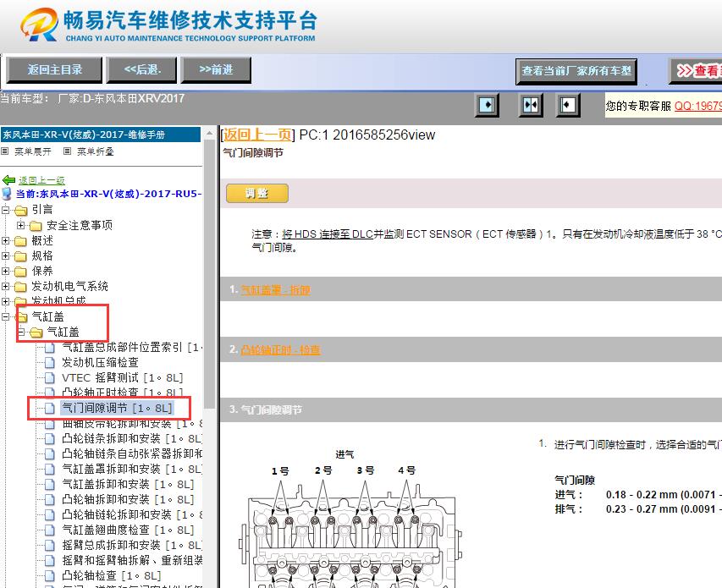
Task: Click page icon beside 凸轮轴检查
Action: (x=50, y=575)
